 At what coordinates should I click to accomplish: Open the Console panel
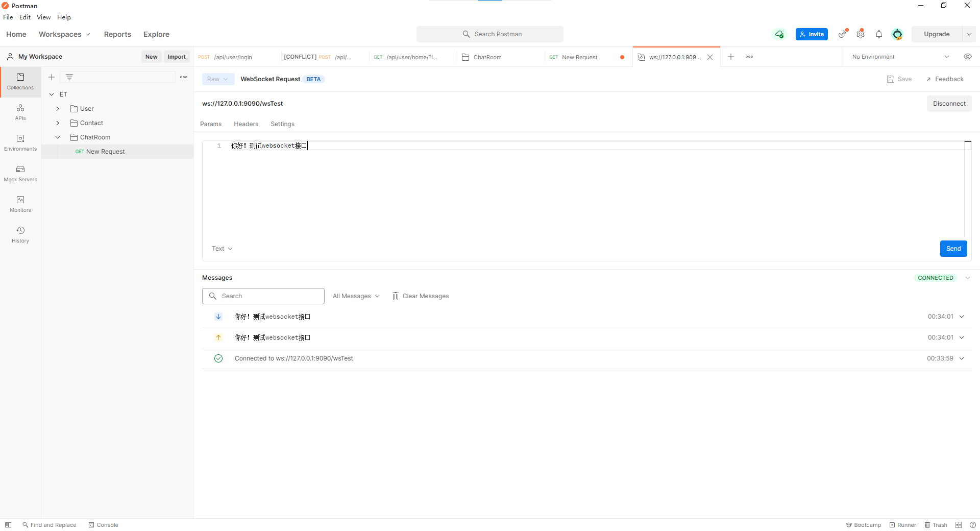click(103, 525)
